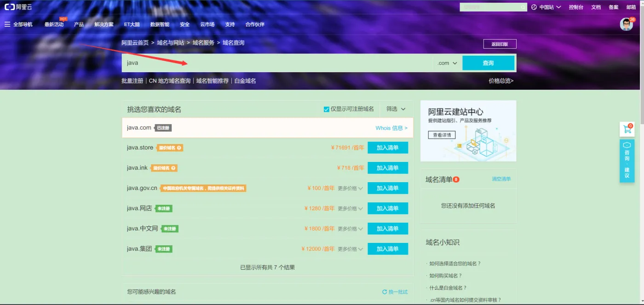The image size is (644, 305).
Task: Click the 已显示所有共 7 个结果 text
Action: click(x=268, y=267)
